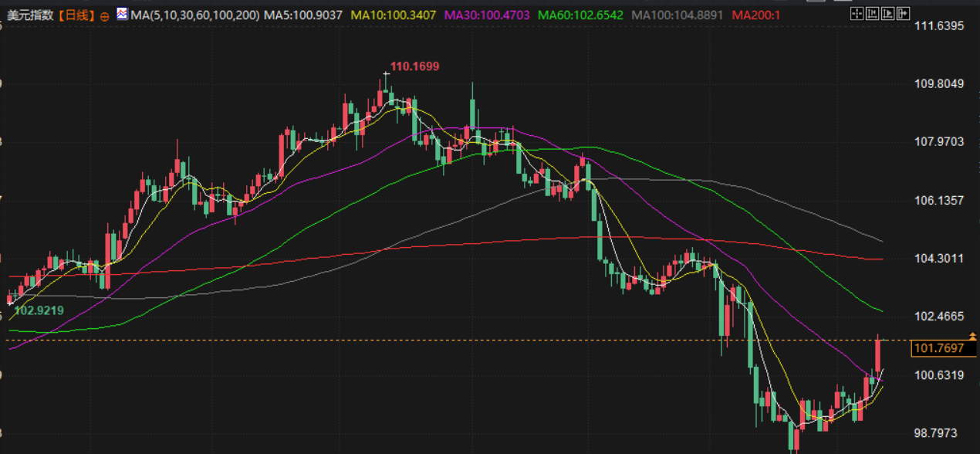Click the crosshair icon in top-right toolbar
Viewport: 980px width, 454px height.
click(x=856, y=14)
